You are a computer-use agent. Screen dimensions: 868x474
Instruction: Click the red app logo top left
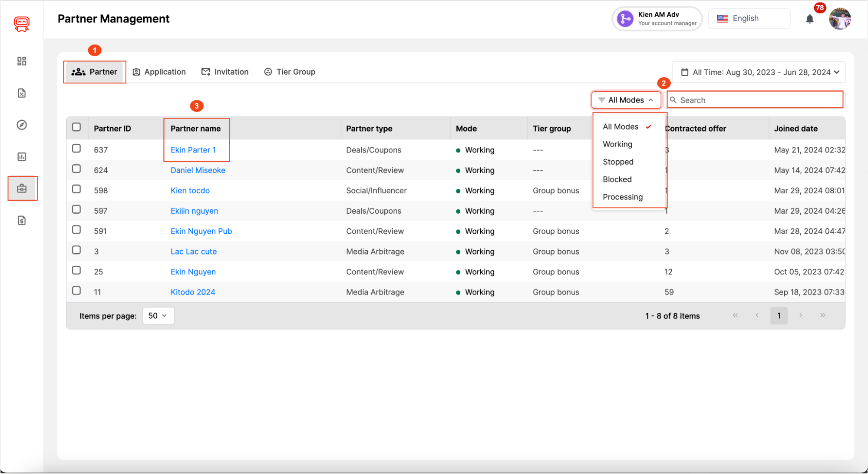click(x=22, y=24)
